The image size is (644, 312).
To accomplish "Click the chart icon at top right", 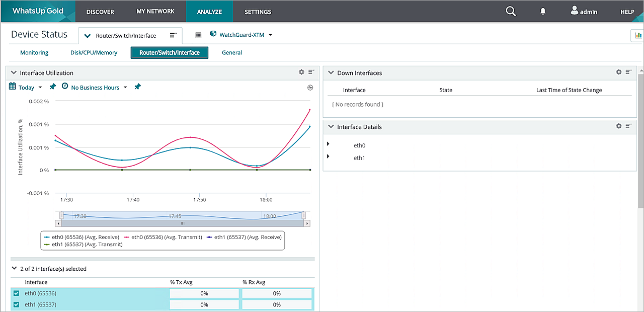I will coord(638,35).
